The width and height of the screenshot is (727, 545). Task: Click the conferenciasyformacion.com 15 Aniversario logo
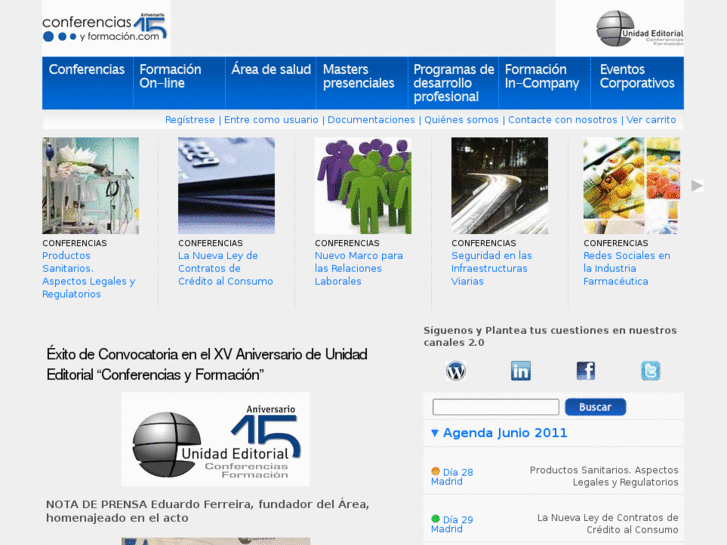(x=106, y=28)
